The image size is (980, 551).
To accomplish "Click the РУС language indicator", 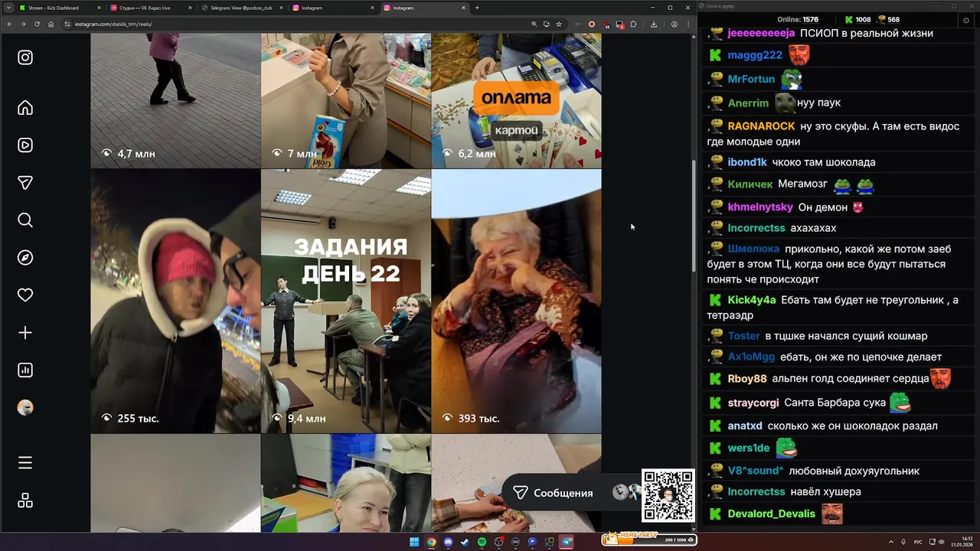I will coord(918,542).
